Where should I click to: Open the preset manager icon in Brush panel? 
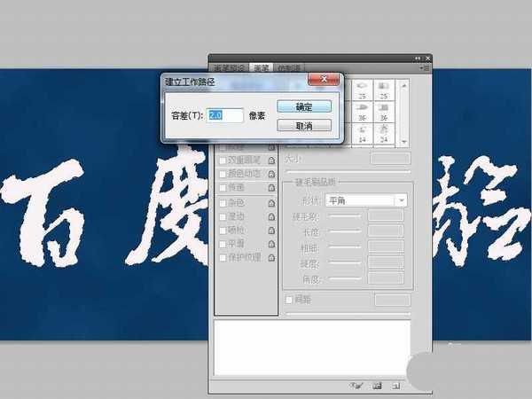click(378, 386)
